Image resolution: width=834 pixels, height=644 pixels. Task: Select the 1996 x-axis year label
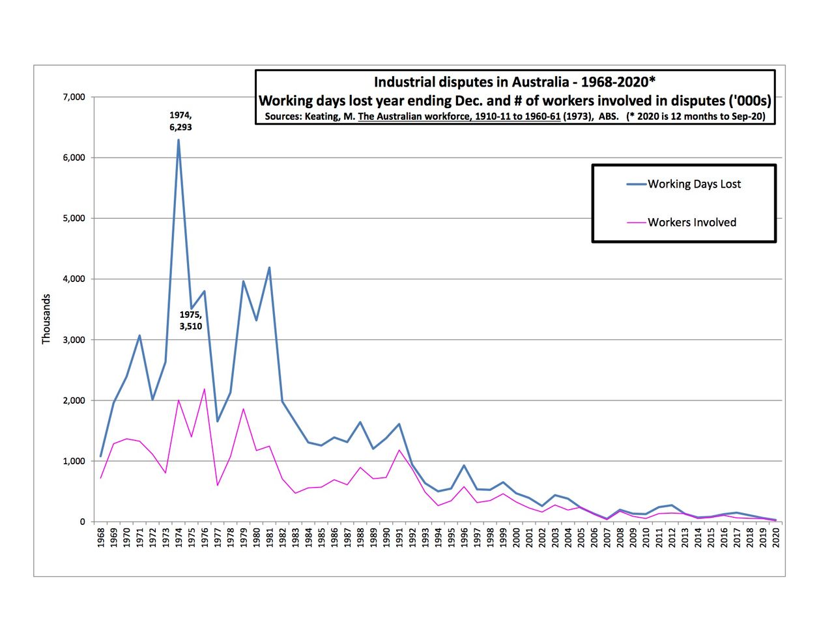[x=465, y=538]
